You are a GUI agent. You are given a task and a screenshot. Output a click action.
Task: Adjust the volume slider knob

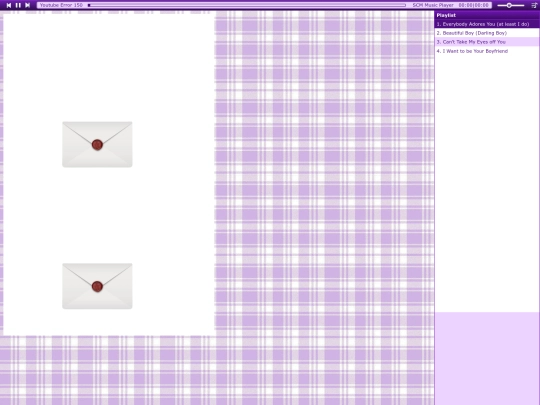point(509,5)
